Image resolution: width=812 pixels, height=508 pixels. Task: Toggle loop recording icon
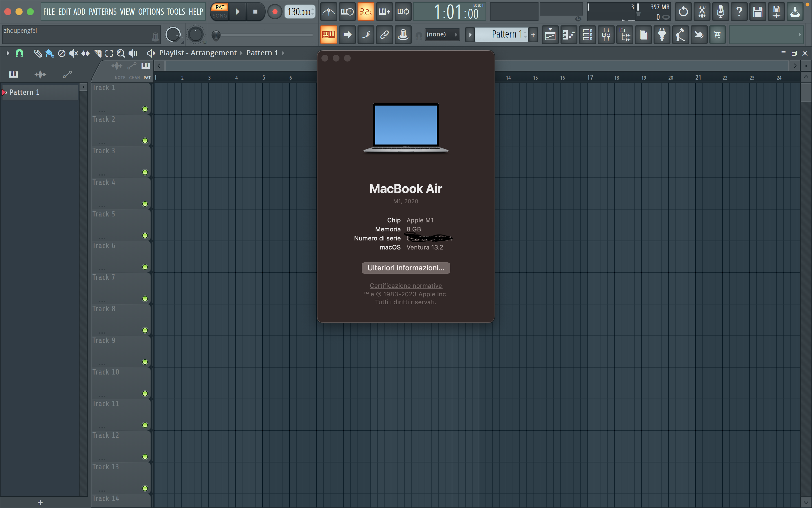click(403, 12)
